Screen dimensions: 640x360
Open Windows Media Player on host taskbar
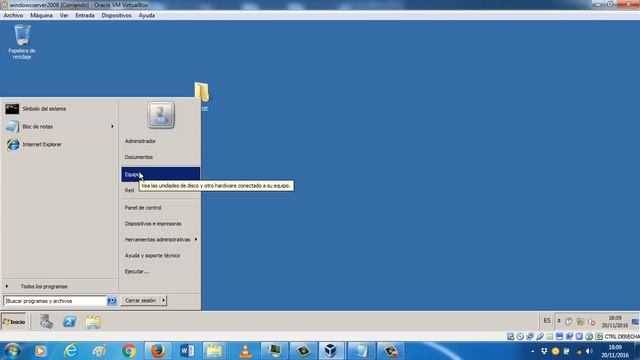coord(41,351)
